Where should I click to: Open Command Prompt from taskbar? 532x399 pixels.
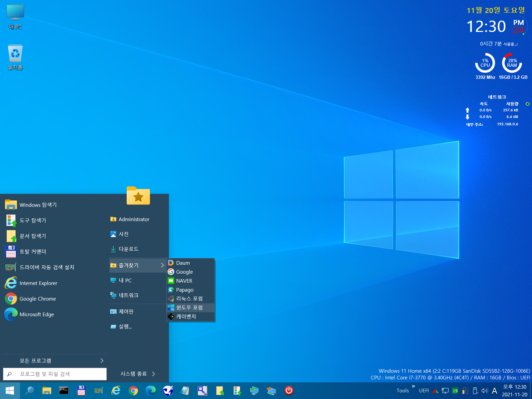click(x=64, y=391)
